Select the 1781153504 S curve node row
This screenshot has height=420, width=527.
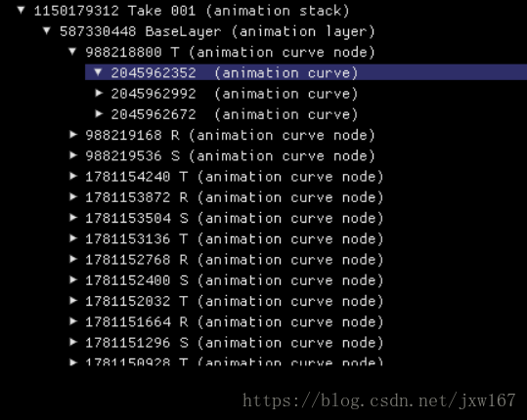pos(235,218)
